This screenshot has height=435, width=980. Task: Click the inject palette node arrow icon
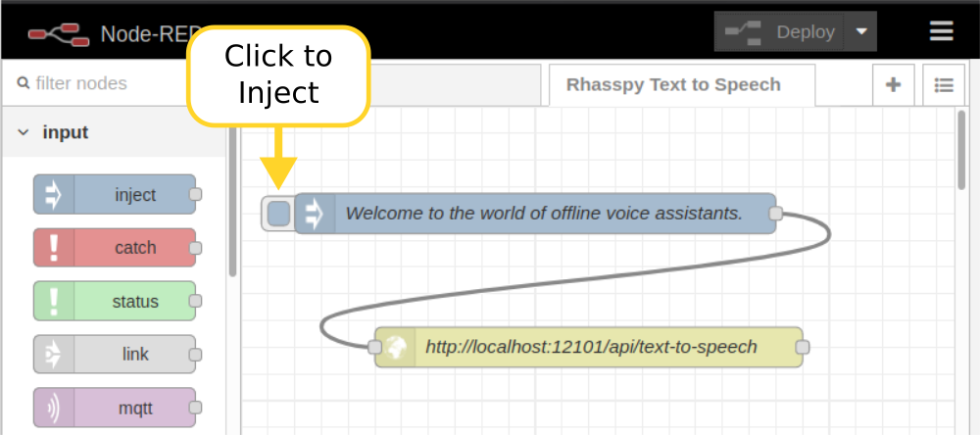tap(54, 194)
